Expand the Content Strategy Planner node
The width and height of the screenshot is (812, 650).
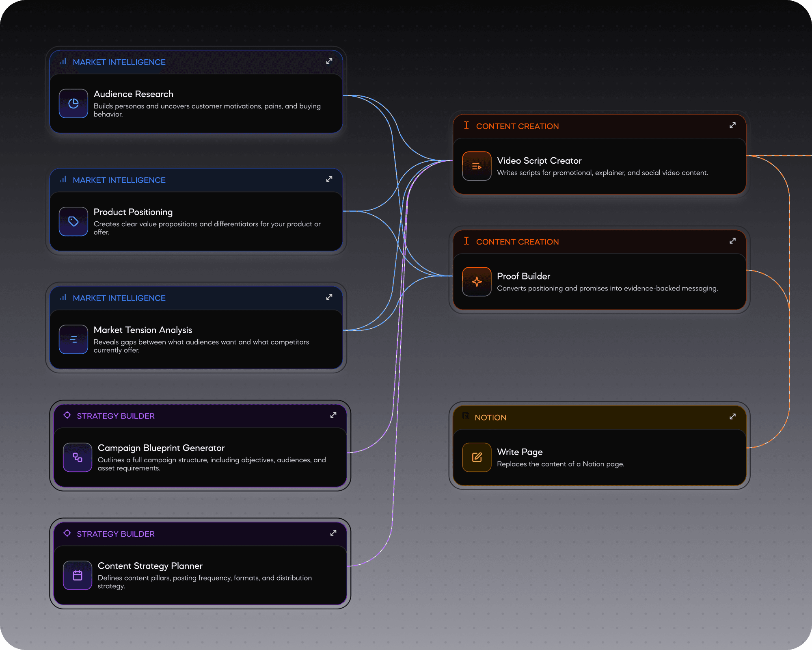point(333,533)
